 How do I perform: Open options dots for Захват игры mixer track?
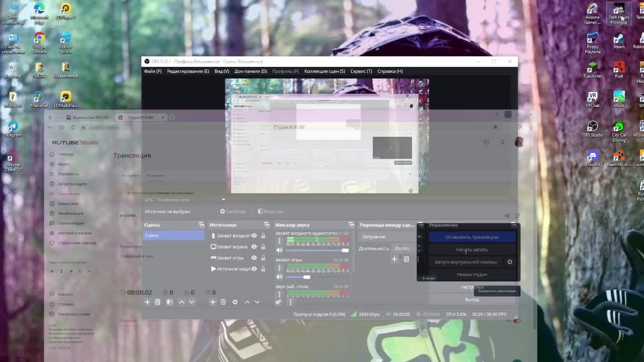(x=279, y=268)
